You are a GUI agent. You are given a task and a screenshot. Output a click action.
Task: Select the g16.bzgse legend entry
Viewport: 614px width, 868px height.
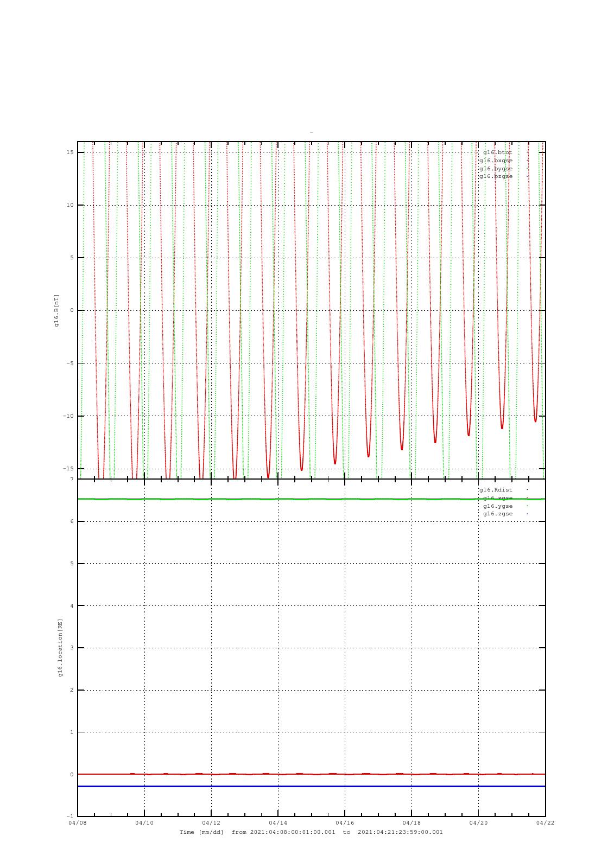click(496, 176)
